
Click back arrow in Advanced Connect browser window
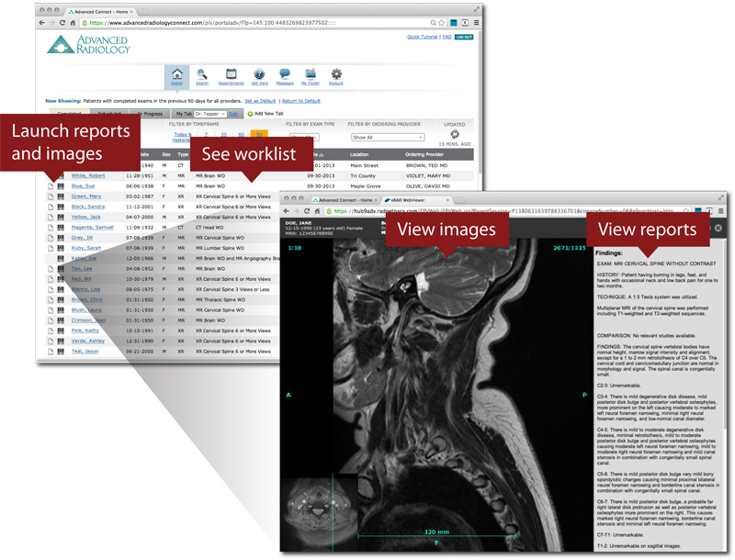click(41, 22)
